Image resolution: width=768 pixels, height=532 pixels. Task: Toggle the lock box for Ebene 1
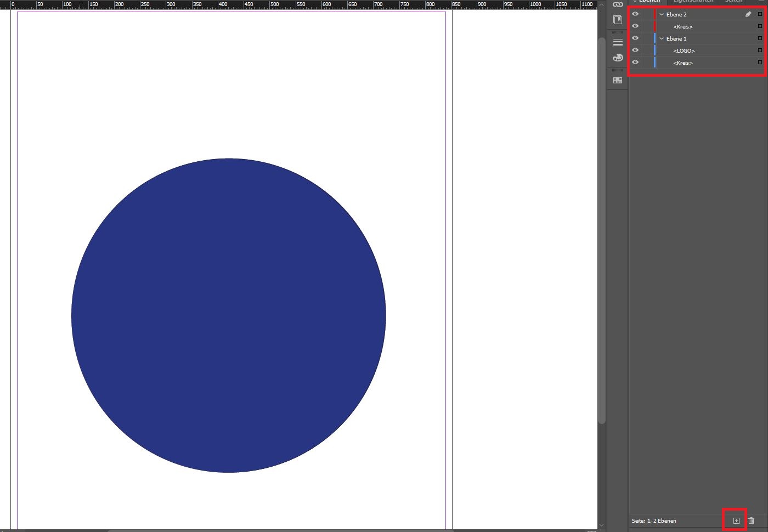point(646,38)
